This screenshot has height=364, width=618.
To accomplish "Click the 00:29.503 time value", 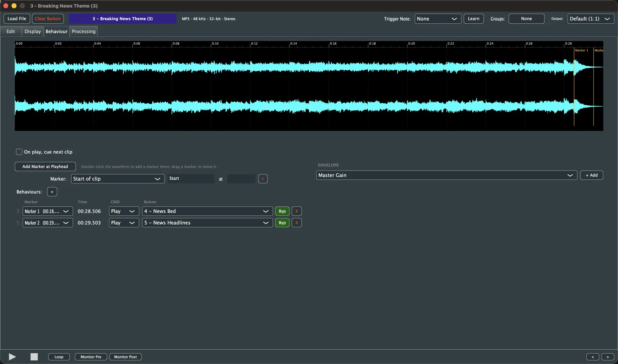I will 89,223.
